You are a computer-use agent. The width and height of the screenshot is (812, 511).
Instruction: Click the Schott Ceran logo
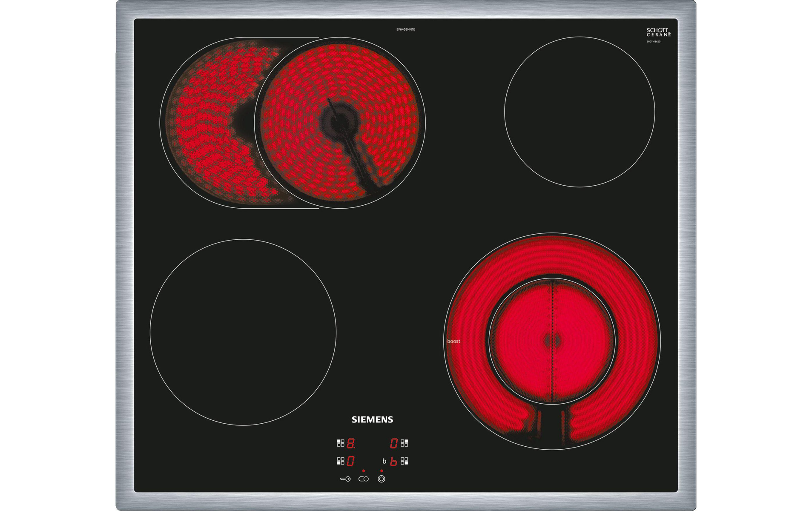point(658,32)
